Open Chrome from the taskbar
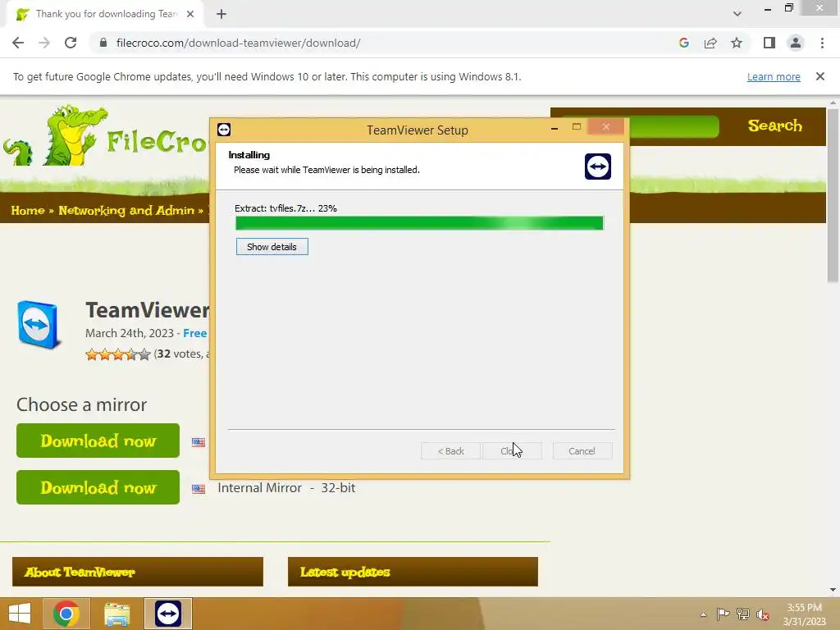 pyautogui.click(x=66, y=614)
